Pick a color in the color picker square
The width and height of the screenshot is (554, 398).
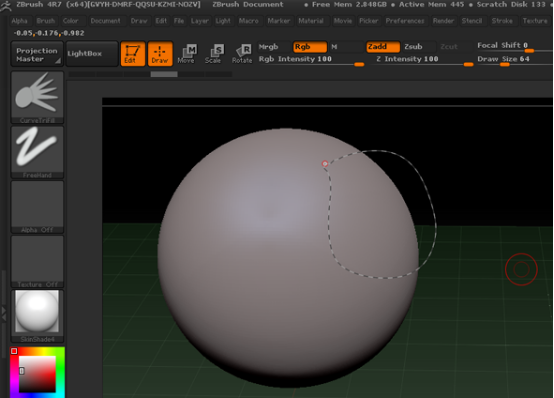point(37,374)
